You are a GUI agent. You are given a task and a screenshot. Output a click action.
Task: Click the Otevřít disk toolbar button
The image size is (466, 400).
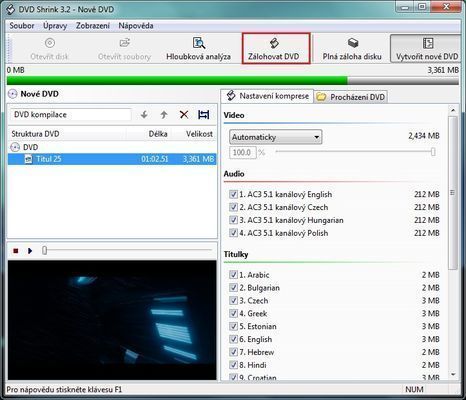point(49,49)
